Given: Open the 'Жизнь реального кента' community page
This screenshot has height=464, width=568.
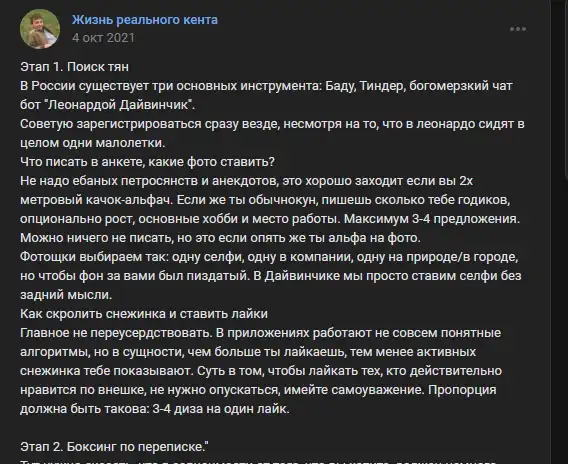Looking at the screenshot, I should click(145, 20).
